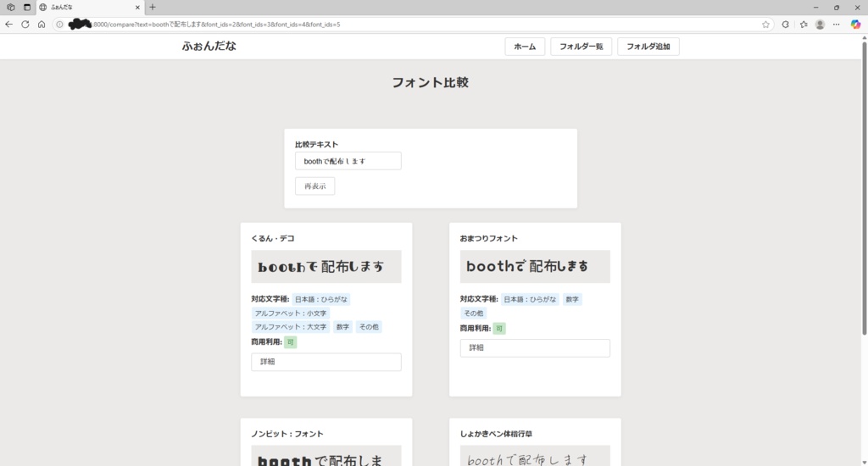Click the フォント比較 page heading

(x=430, y=82)
